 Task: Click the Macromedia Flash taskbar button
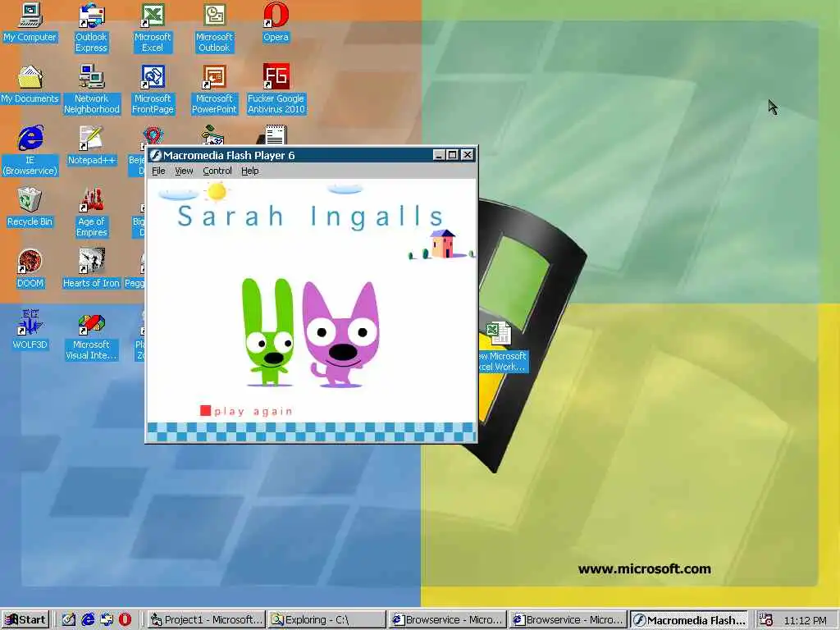[x=689, y=620]
